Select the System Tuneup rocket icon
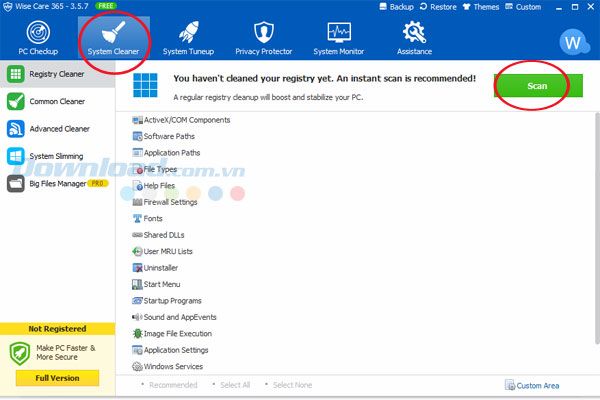 189,32
